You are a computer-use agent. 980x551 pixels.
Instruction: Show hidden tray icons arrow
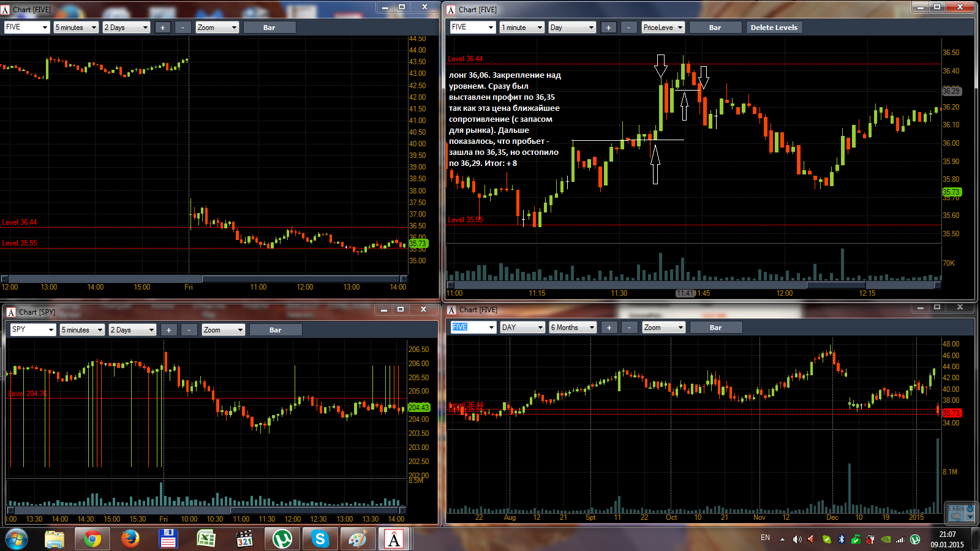click(x=782, y=539)
